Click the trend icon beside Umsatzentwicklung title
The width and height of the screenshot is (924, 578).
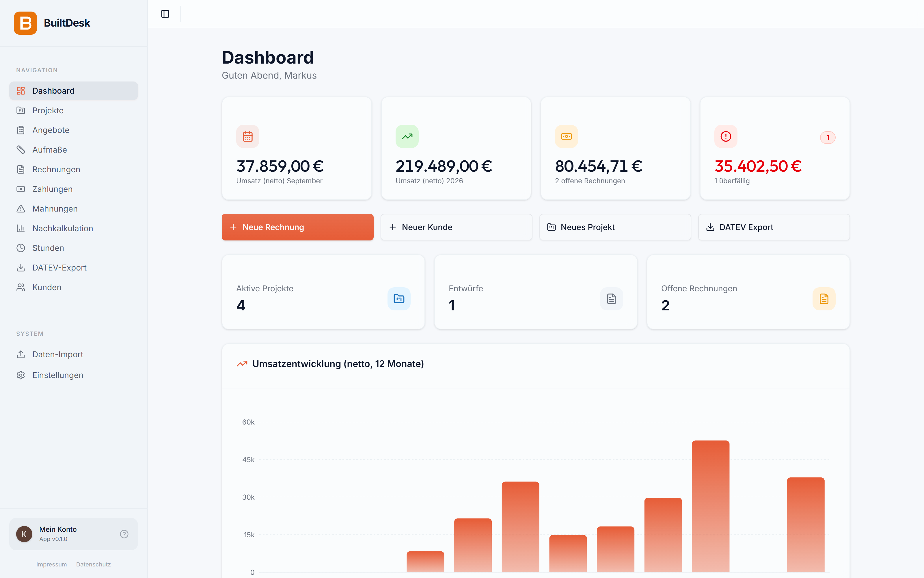(242, 364)
